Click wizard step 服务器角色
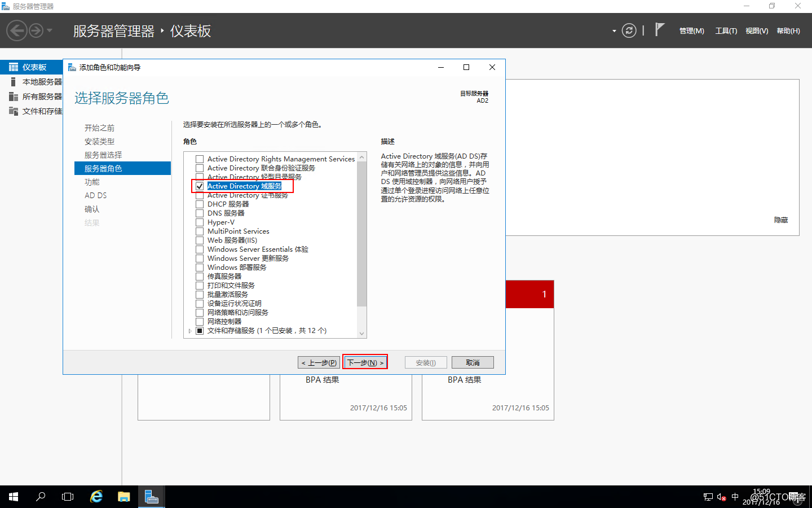 point(122,168)
